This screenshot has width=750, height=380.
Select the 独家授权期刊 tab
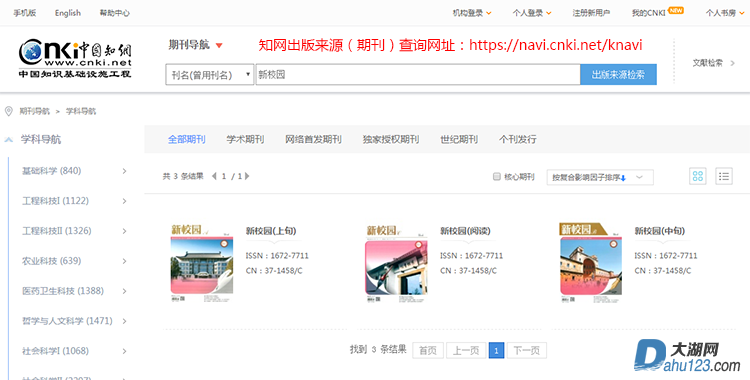pyautogui.click(x=391, y=139)
